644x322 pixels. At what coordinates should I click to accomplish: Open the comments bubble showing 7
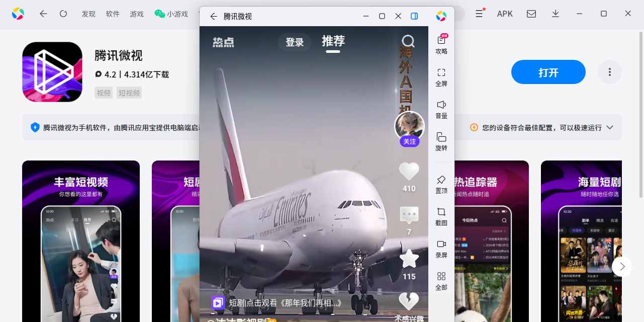coord(409,215)
